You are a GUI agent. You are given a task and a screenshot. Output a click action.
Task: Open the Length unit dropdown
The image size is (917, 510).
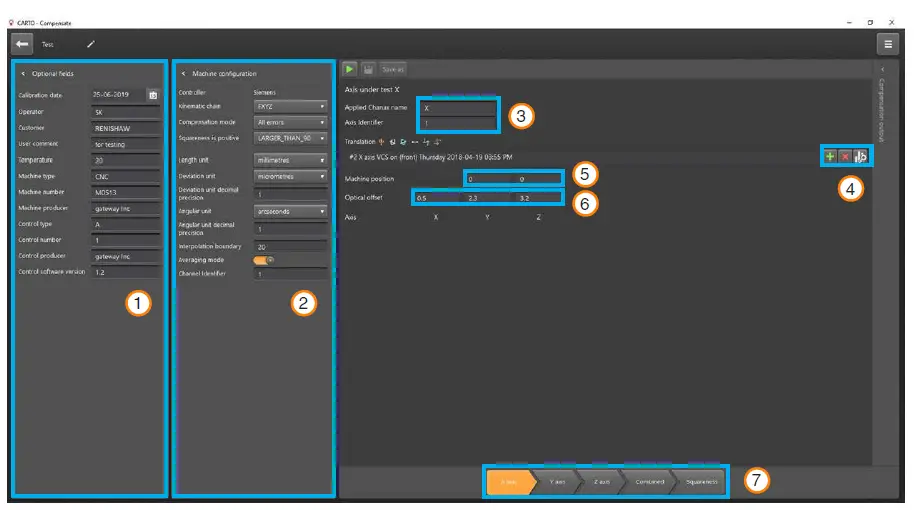pyautogui.click(x=291, y=160)
